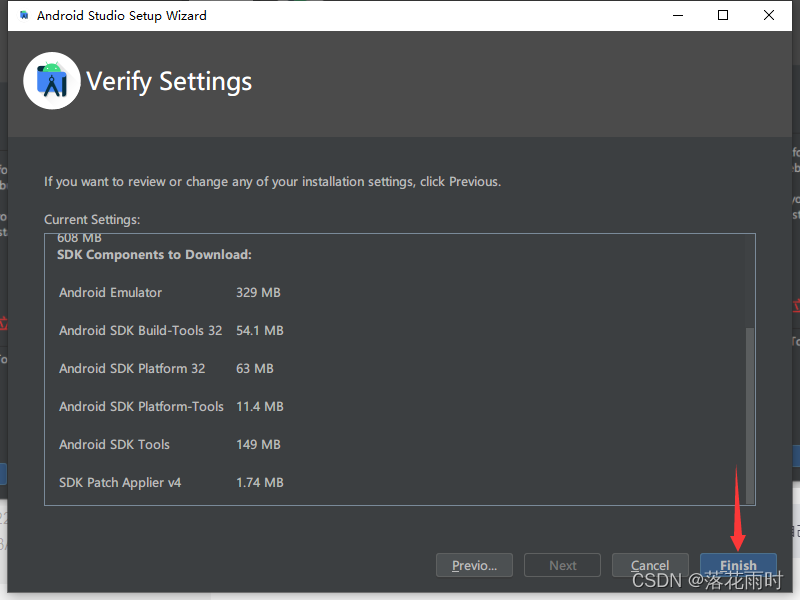The image size is (800, 600).
Task: Click the 11.4 MB size value
Action: (x=260, y=407)
